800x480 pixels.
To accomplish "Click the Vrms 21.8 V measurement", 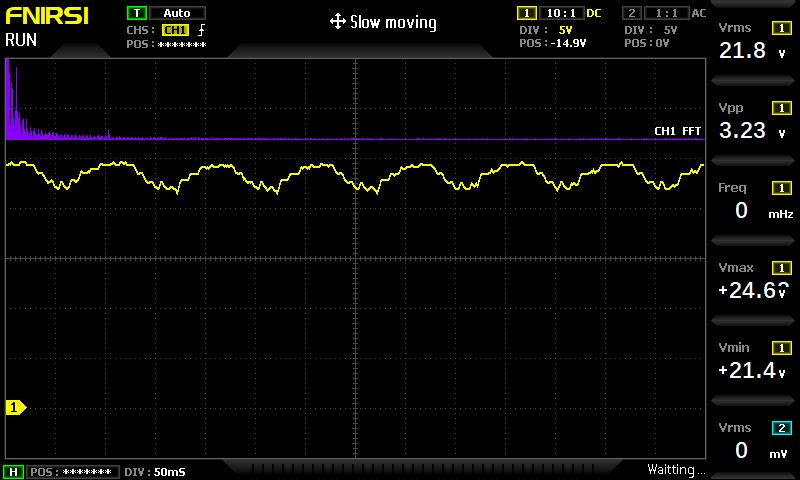I will coord(752,50).
